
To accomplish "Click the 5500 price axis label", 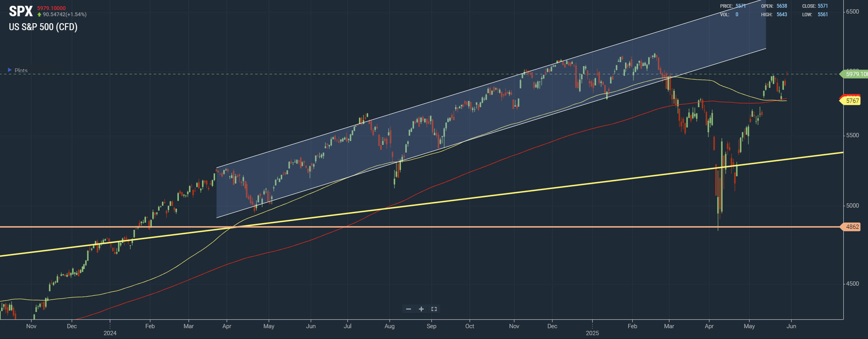I will (x=853, y=135).
